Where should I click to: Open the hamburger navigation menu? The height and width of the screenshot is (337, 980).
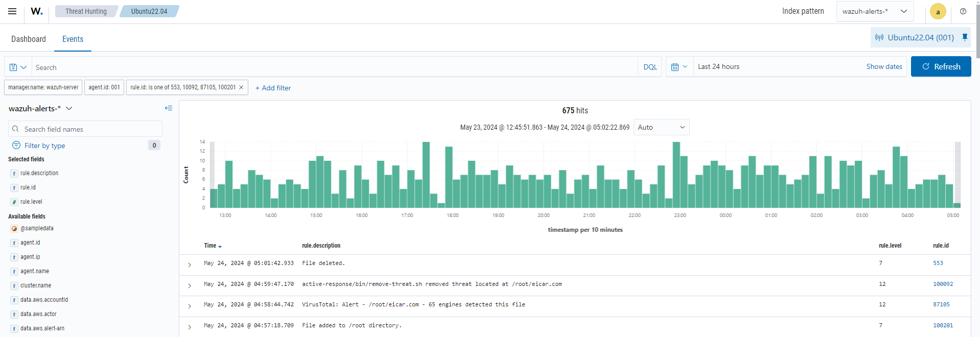pos(12,11)
